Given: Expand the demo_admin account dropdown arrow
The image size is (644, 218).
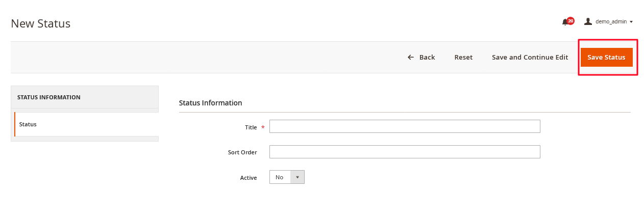Looking at the screenshot, I should [631, 22].
